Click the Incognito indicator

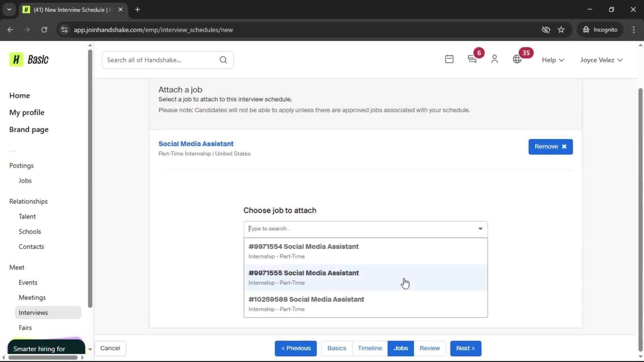[x=600, y=30]
